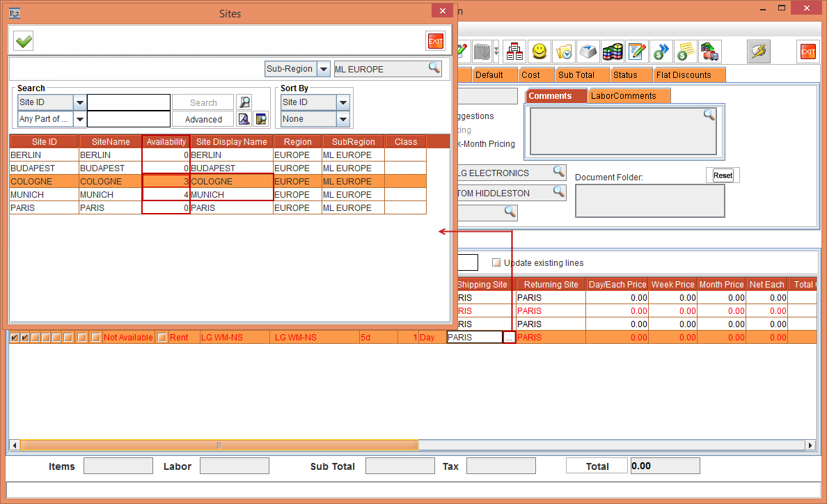
Task: Expand the 'Any Part of' search dropdown
Action: coord(79,120)
